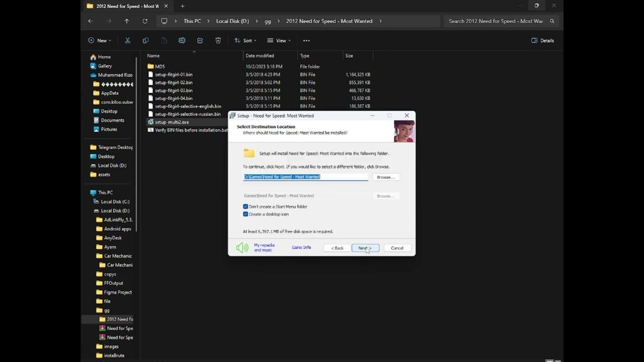
Task: Open the instaBrute folder in sidebar
Action: click(114, 355)
